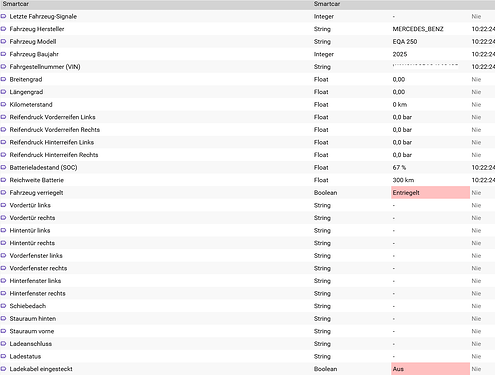Image resolution: width=495 pixels, height=375 pixels.
Task: Click the Hinterfenster links row label
Action: (x=35, y=281)
